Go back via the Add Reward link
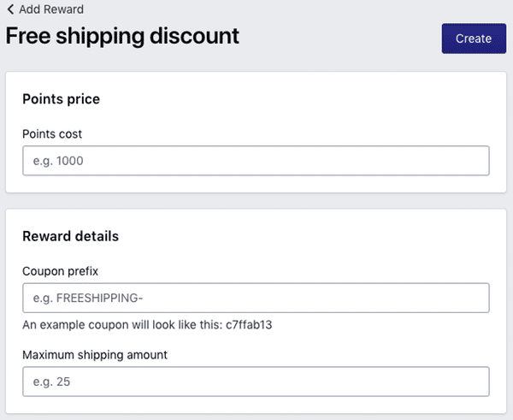 point(51,9)
